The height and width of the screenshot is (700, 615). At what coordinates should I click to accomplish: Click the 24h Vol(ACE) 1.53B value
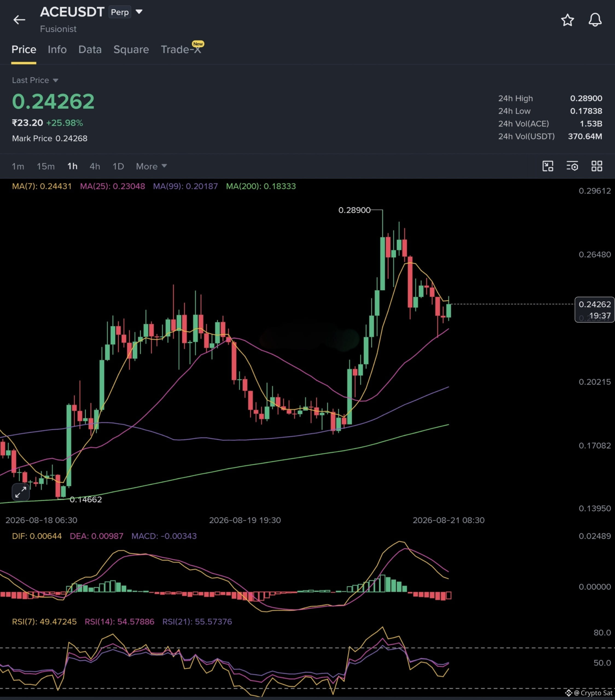tap(591, 124)
